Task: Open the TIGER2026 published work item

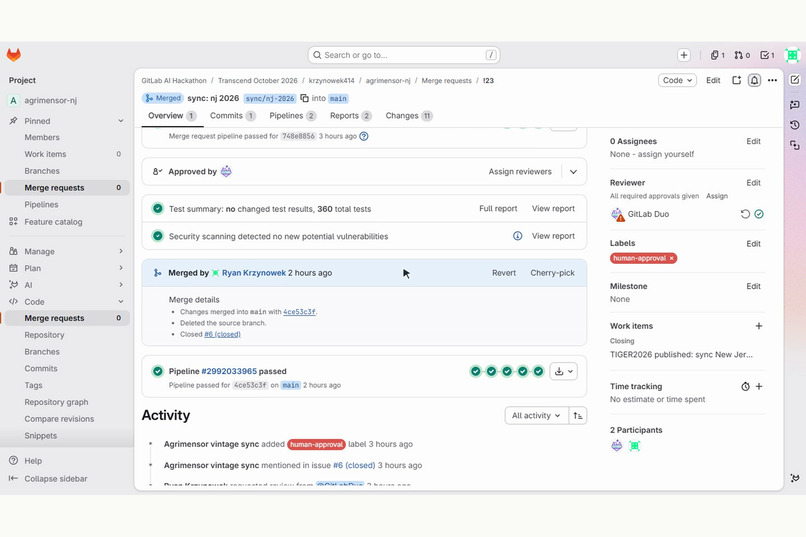Action: 681,355
